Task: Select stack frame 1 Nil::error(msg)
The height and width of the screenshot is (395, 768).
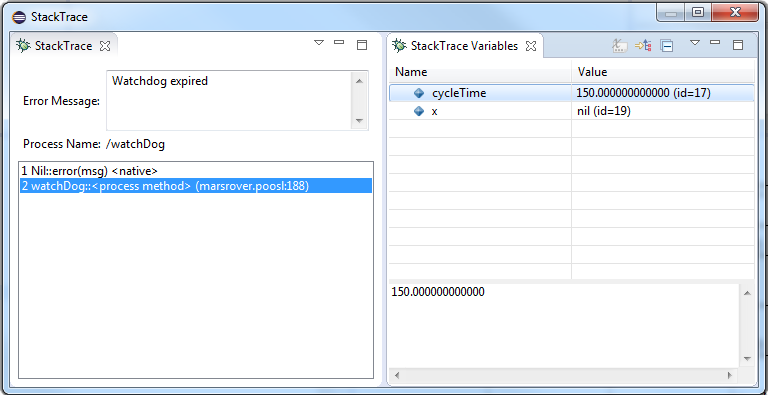Action: click(195, 171)
